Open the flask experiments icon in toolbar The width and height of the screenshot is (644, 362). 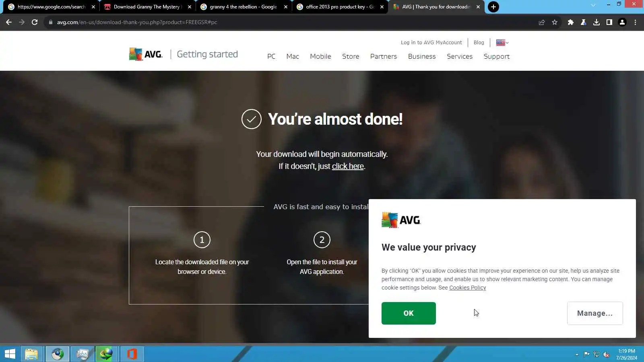pyautogui.click(x=583, y=22)
